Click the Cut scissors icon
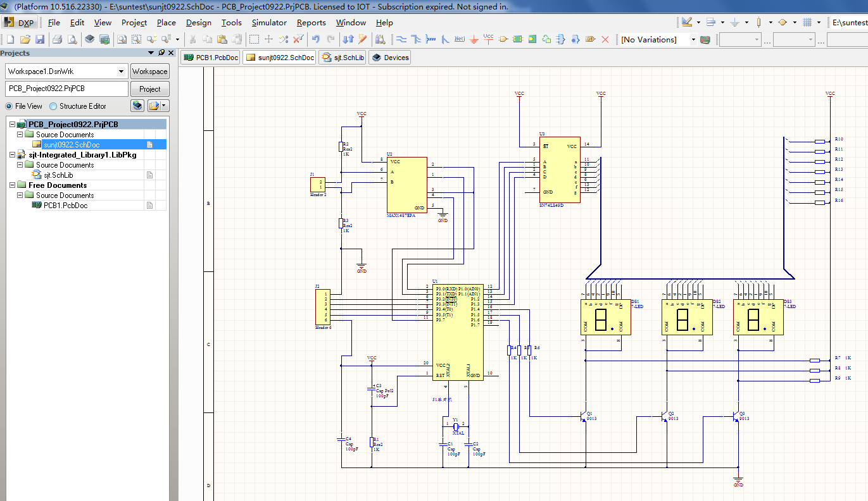Screen dimensions: 868x501 (x=192, y=39)
